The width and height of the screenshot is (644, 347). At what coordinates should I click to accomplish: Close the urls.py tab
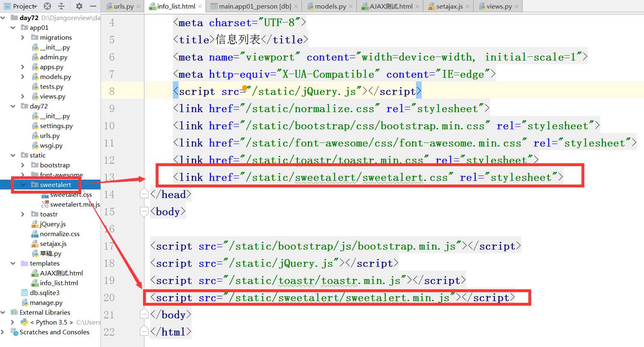click(139, 7)
